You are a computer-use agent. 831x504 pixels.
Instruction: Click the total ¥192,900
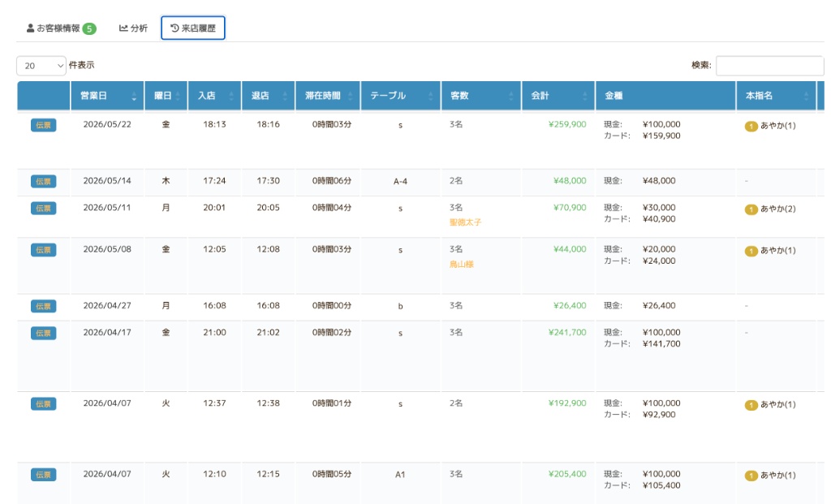tap(567, 403)
